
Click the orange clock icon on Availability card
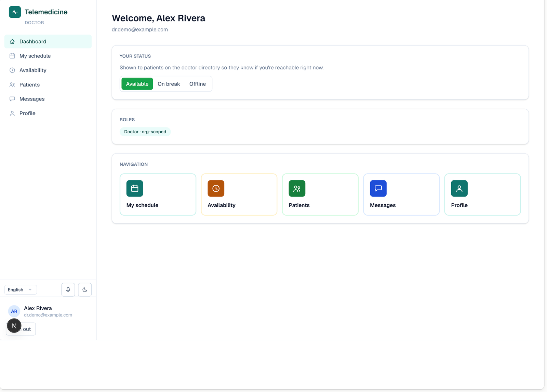click(x=216, y=188)
